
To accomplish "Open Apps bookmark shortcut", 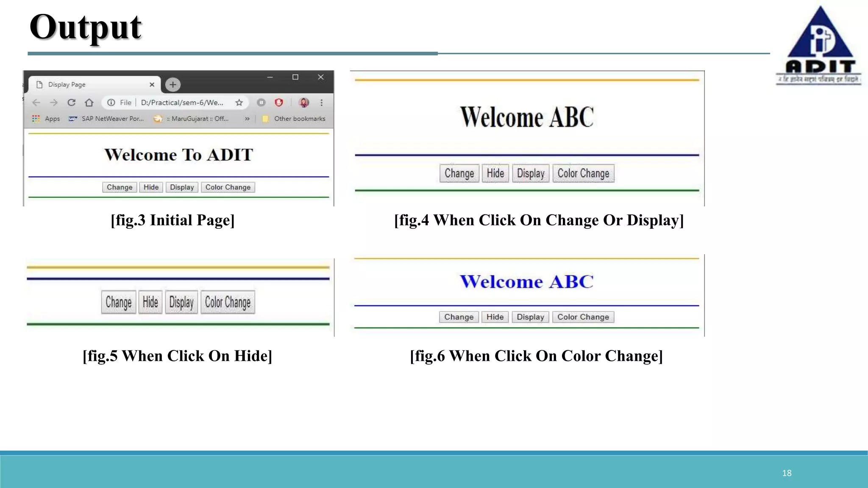I will click(46, 119).
